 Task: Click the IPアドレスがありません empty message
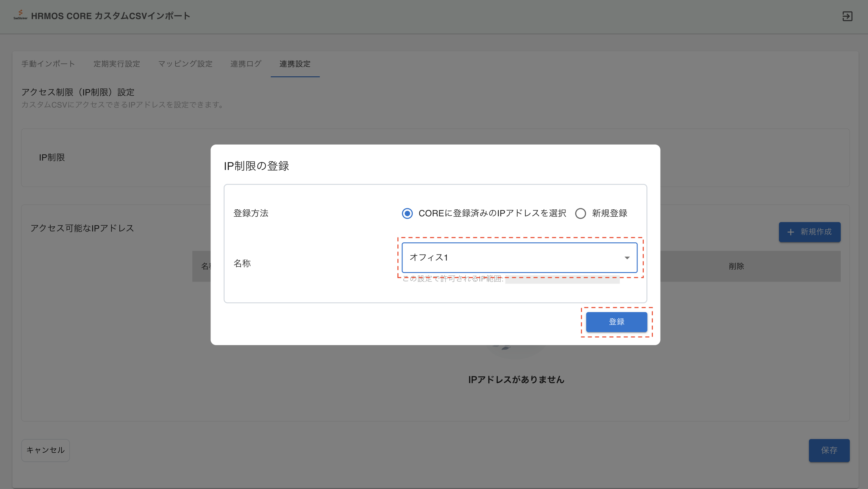(x=516, y=380)
